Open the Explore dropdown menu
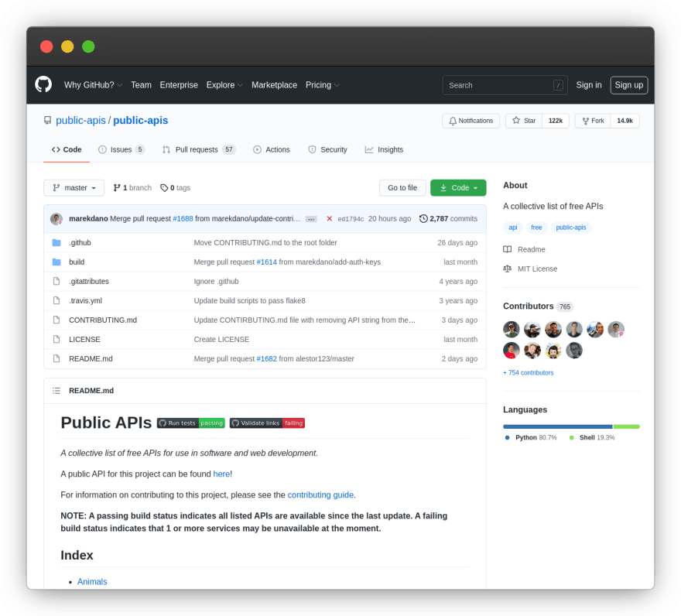The image size is (681, 616). pos(224,85)
